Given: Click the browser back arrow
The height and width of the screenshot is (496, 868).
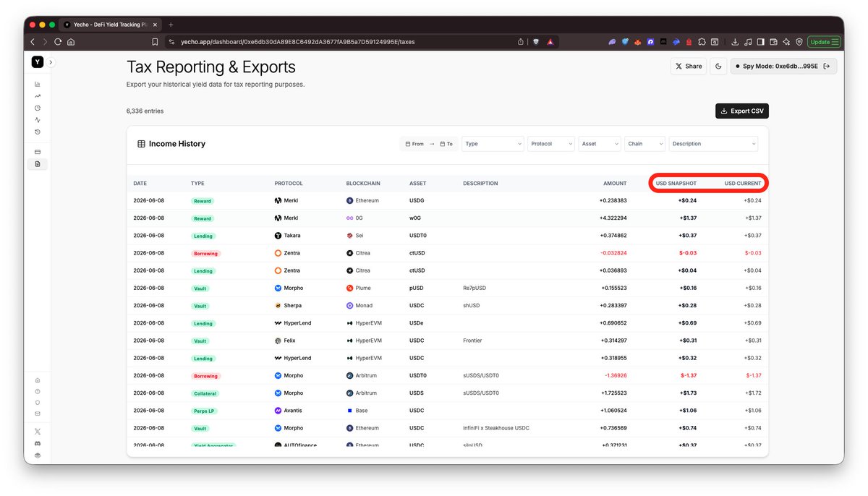Looking at the screenshot, I should [33, 42].
